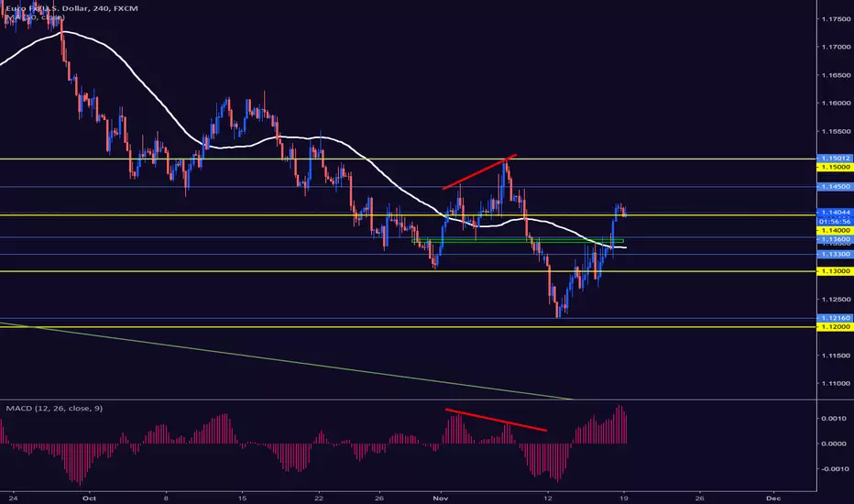Click the 24 date label on time axis
854x504 pixels.
pos(14,498)
